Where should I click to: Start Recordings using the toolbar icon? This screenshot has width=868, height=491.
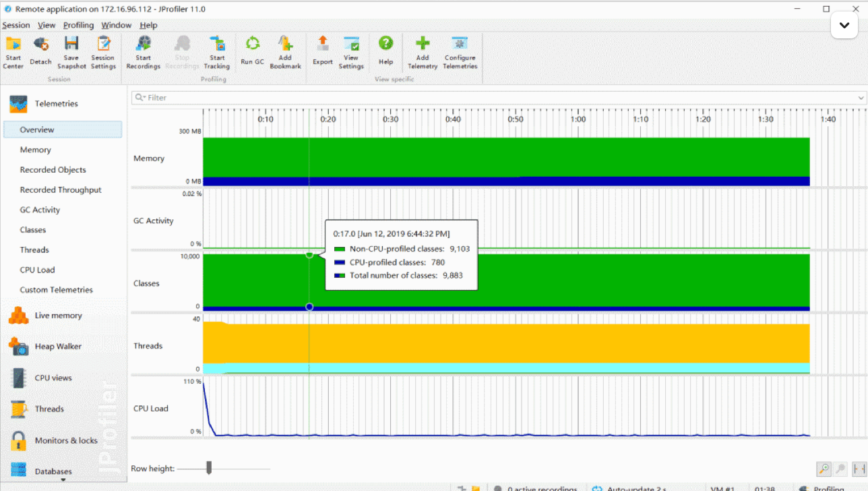click(143, 45)
